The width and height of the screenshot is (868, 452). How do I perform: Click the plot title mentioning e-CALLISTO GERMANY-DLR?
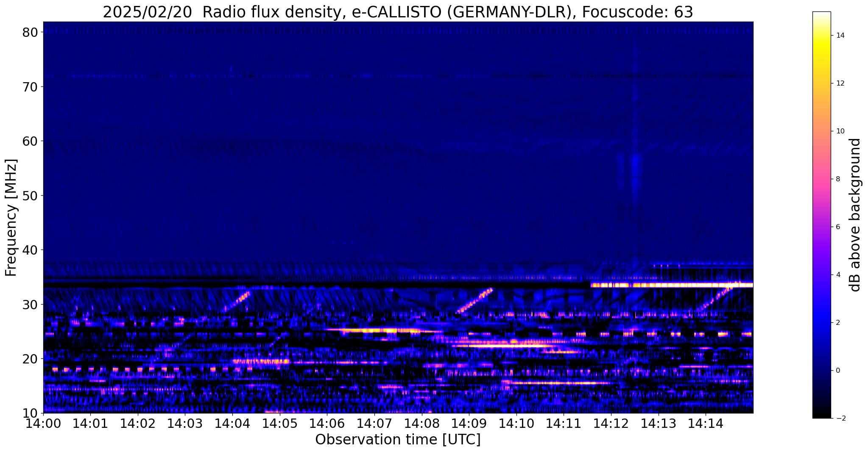[x=398, y=12]
